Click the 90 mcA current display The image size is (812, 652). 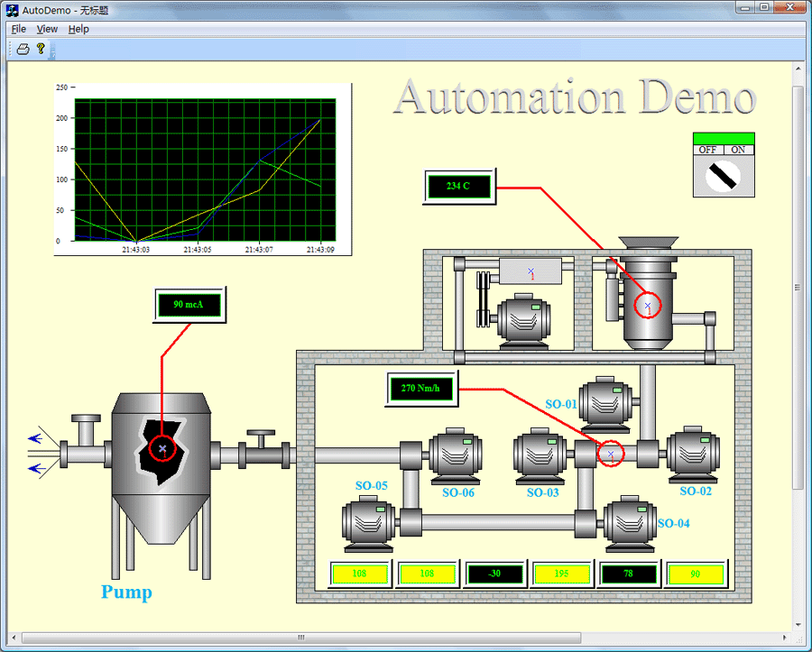(189, 305)
